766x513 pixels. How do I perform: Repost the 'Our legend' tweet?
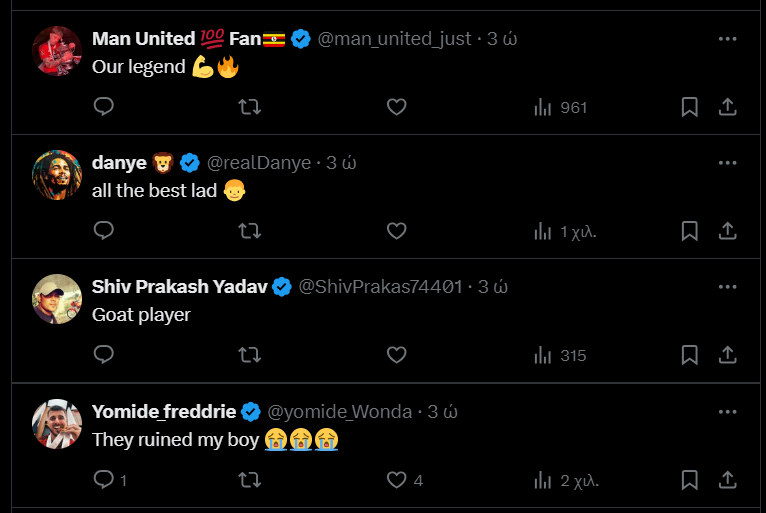pos(250,107)
